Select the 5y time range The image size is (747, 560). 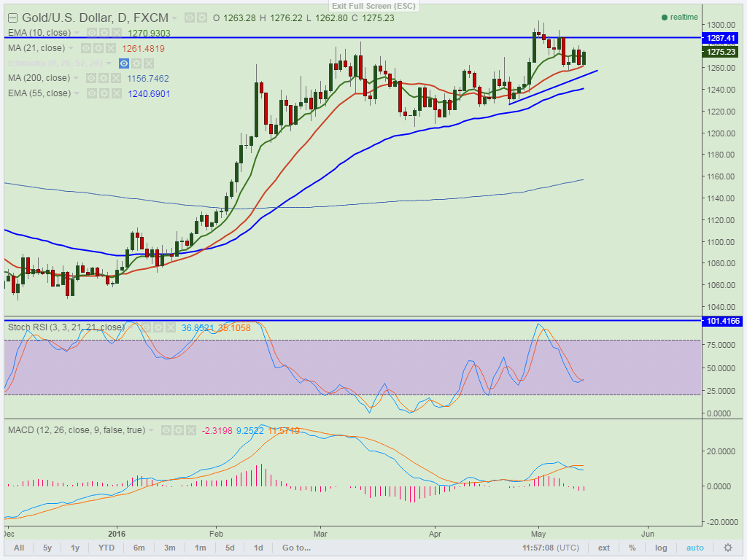(47, 548)
